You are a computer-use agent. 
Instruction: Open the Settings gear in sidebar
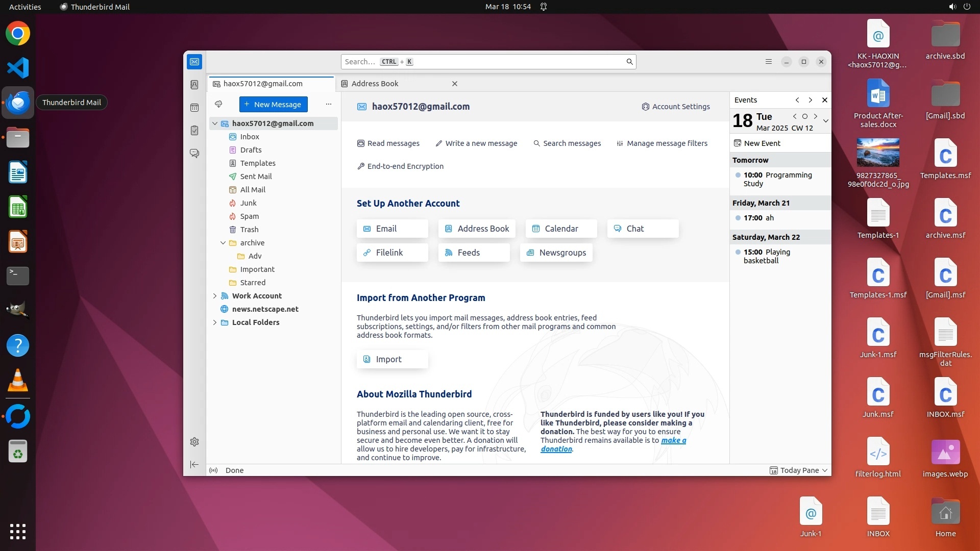coord(194,442)
